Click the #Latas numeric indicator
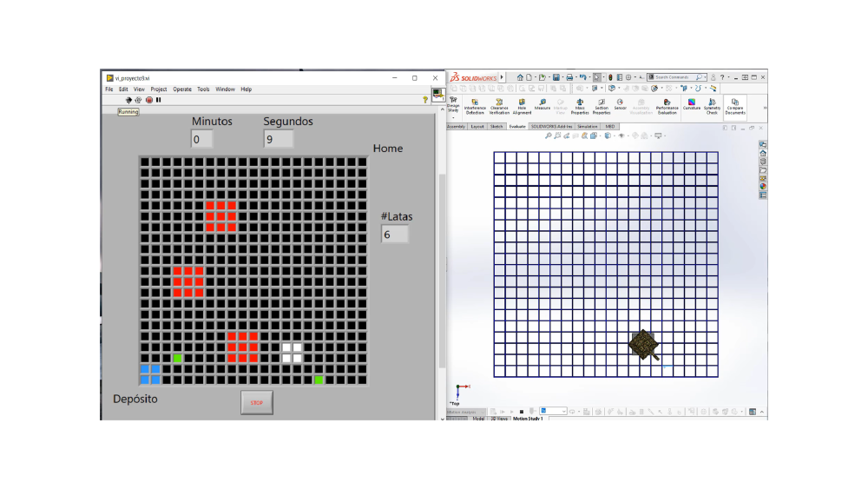This screenshot has width=868, height=489. tap(395, 235)
